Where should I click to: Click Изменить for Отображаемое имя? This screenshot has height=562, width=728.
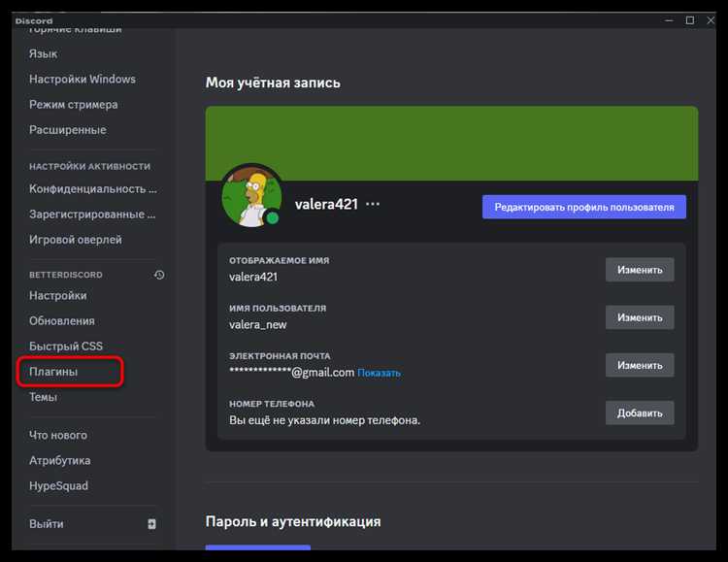640,270
